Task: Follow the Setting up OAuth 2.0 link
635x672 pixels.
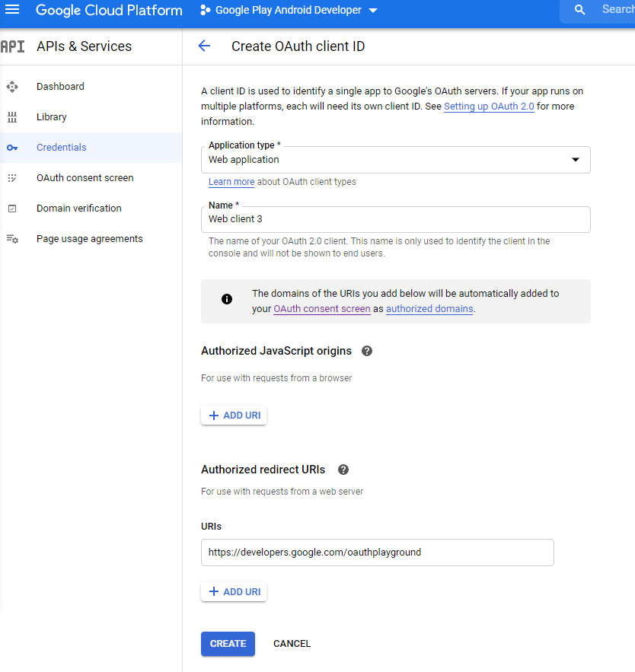Action: pos(489,107)
